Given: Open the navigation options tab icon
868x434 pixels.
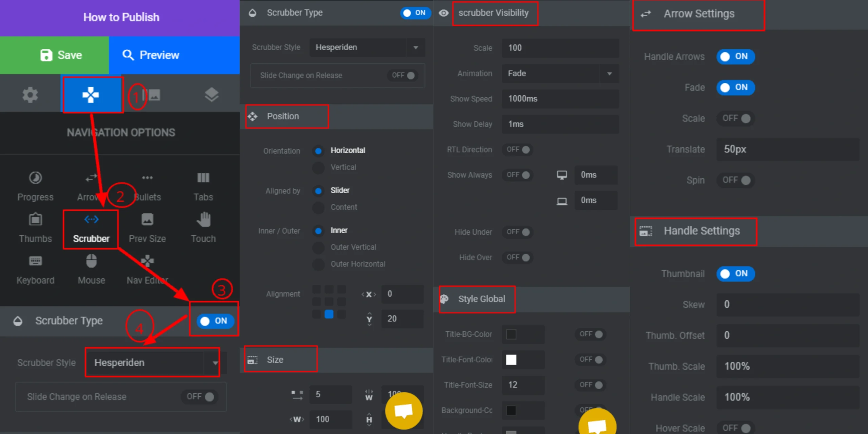Looking at the screenshot, I should tap(91, 95).
